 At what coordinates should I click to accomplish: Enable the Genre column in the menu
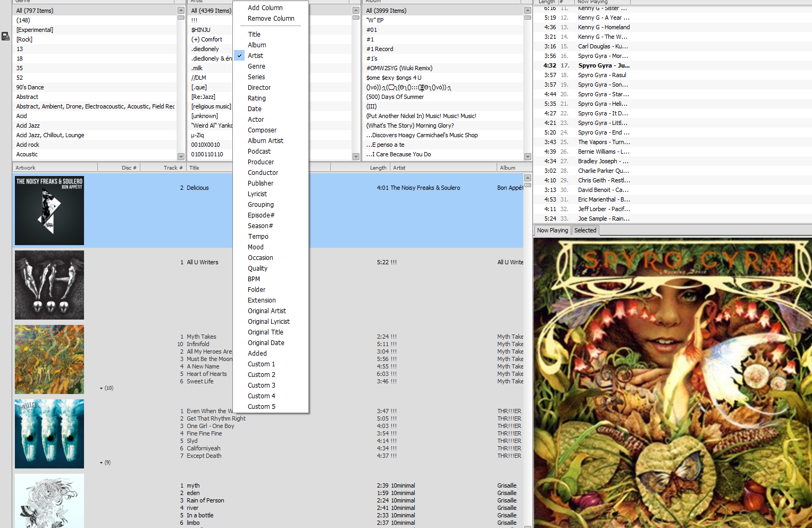(271, 66)
